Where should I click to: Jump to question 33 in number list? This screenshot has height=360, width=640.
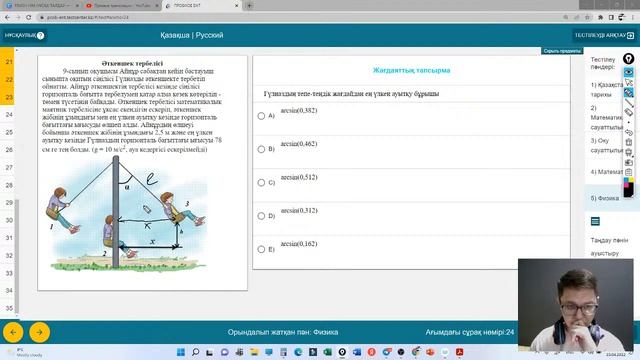pos(9,273)
